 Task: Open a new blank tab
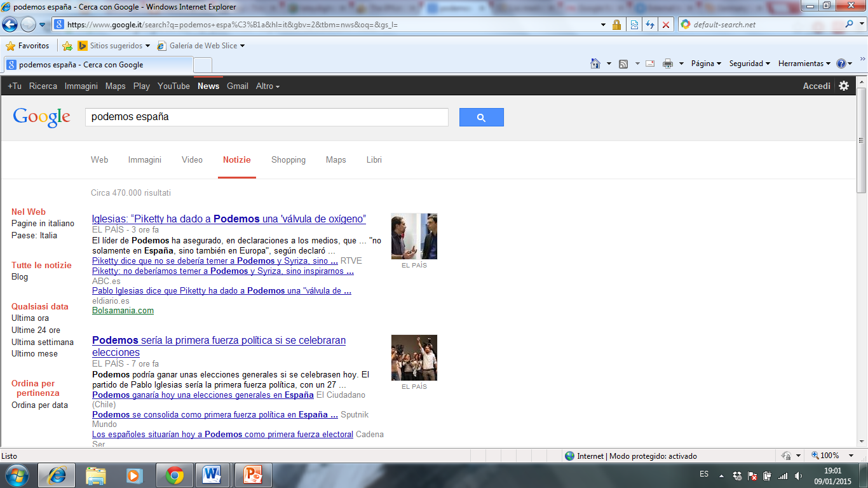click(203, 65)
